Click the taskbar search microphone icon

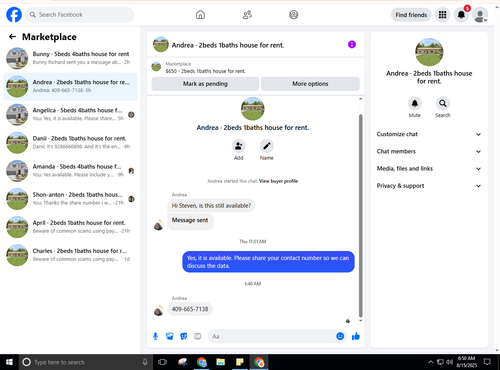[x=145, y=362]
